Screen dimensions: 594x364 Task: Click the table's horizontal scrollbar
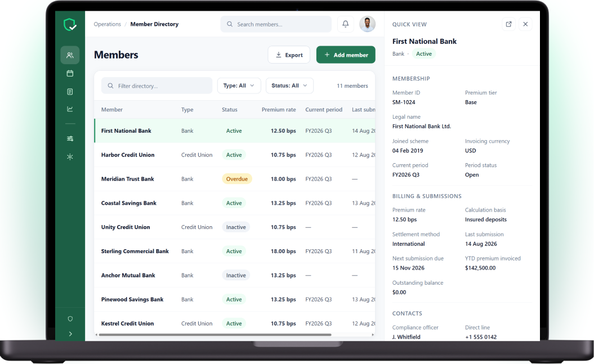tap(215, 335)
